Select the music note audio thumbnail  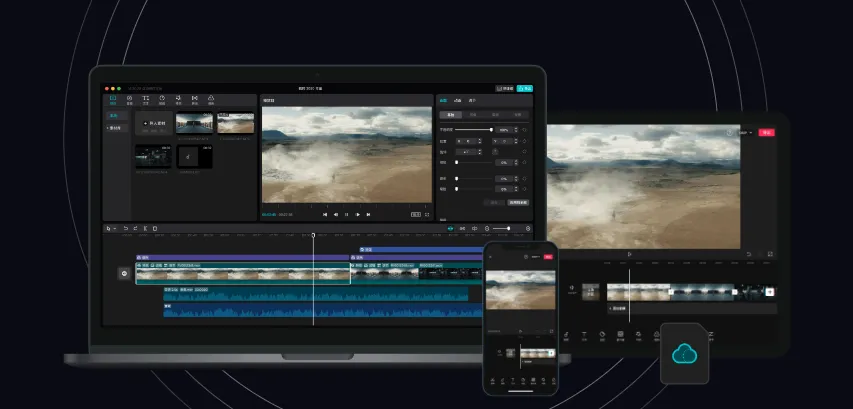(194, 156)
